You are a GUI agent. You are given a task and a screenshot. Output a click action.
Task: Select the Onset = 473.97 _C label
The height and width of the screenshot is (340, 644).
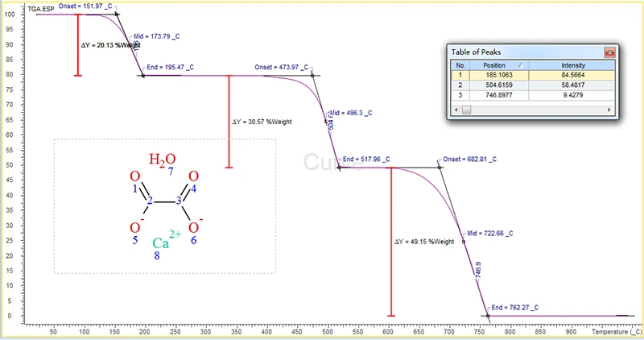281,68
